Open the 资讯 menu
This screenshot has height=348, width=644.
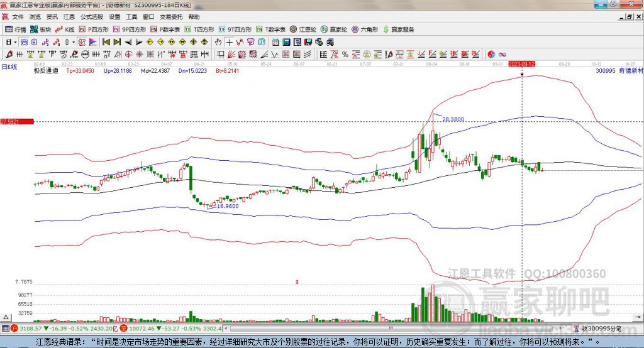[x=52, y=17]
